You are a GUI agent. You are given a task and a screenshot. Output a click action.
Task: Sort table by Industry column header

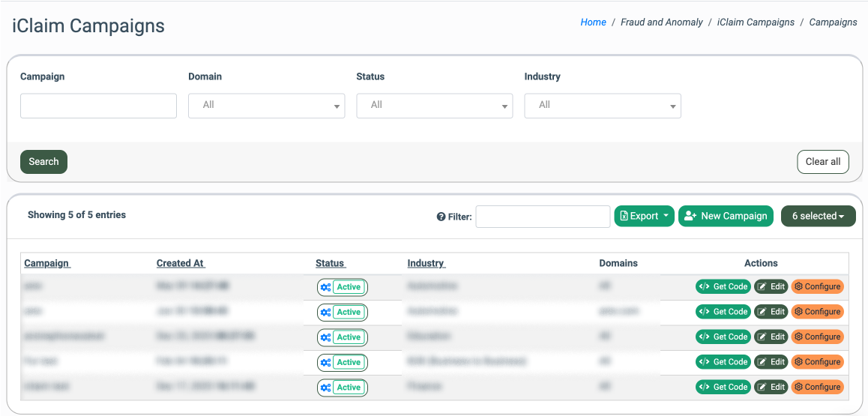(427, 263)
